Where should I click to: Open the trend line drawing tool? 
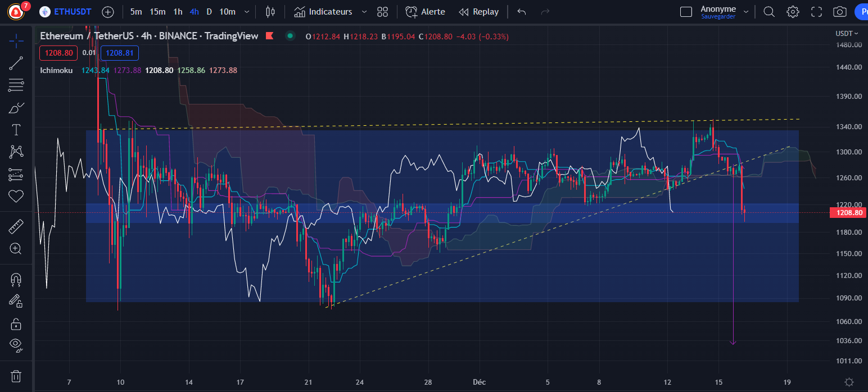16,62
